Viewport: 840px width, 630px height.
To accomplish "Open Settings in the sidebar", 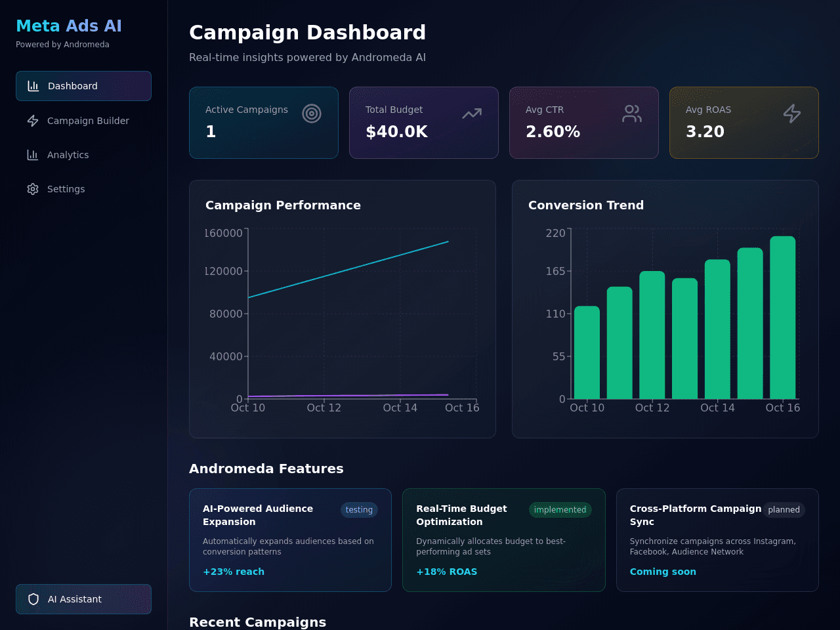I will coord(83,189).
